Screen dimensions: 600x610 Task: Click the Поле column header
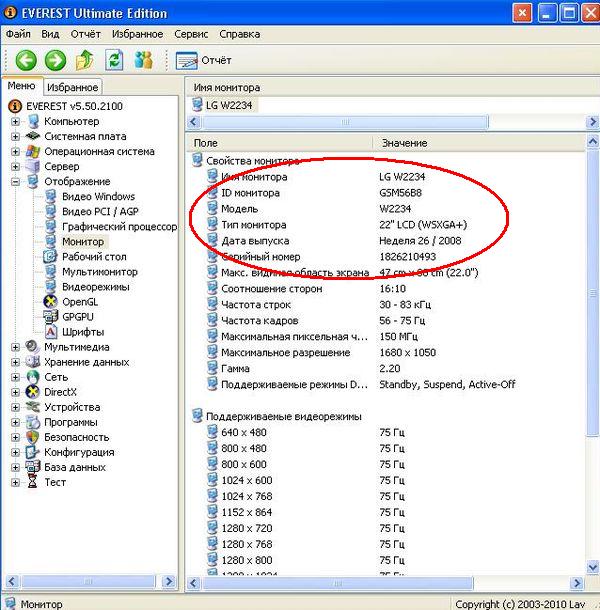pyautogui.click(x=205, y=144)
